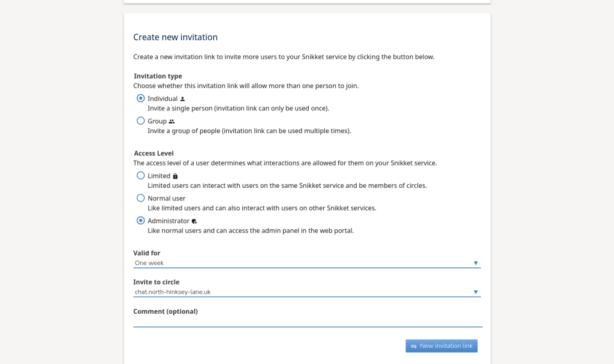Open the Valid for dropdown showing One week

pyautogui.click(x=300, y=263)
